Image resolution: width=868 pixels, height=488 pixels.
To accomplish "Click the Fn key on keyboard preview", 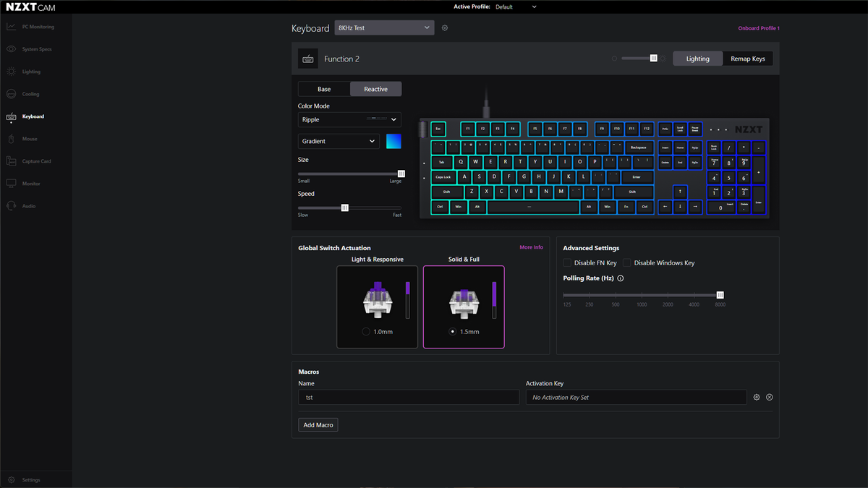I will point(626,207).
